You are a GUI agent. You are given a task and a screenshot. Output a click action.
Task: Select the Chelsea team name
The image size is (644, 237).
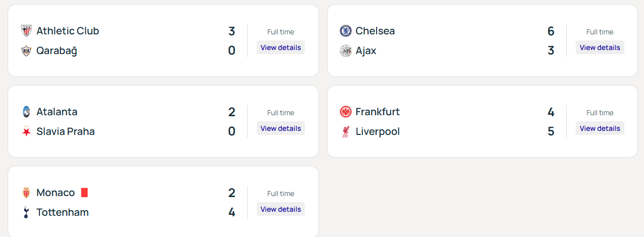[x=375, y=31]
